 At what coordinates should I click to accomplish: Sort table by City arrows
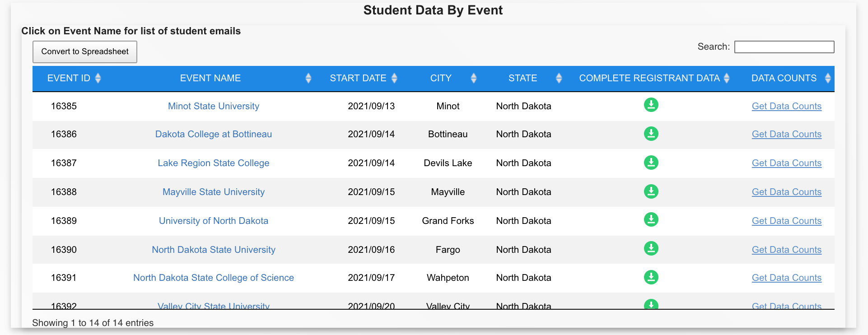(x=474, y=78)
